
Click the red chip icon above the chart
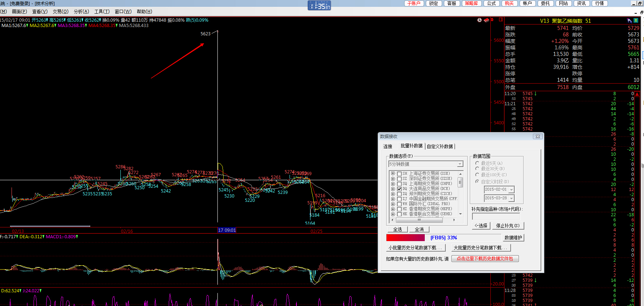point(486,20)
